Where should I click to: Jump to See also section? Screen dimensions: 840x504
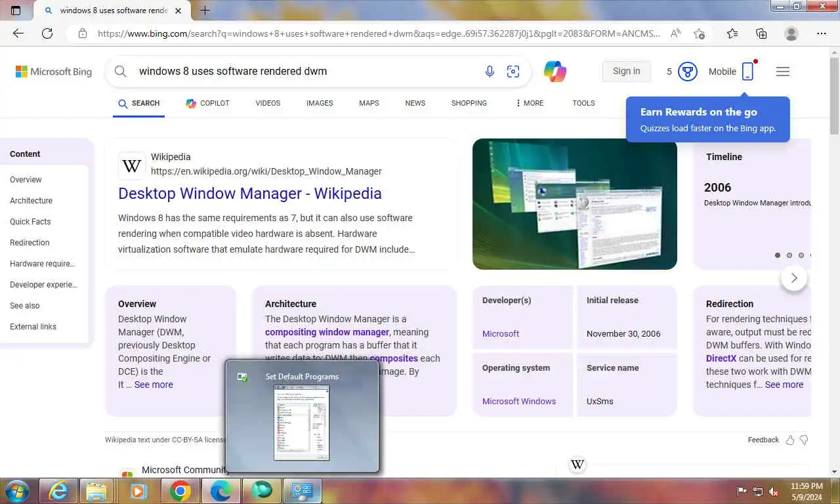click(x=25, y=306)
